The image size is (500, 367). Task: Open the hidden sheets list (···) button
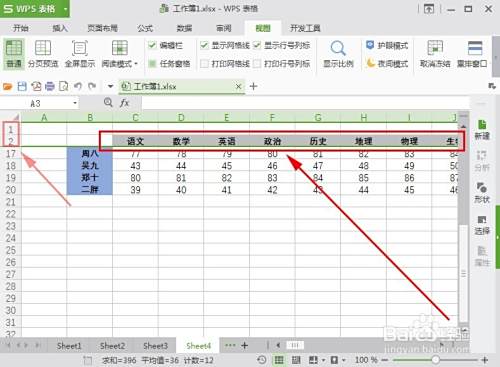[230, 345]
